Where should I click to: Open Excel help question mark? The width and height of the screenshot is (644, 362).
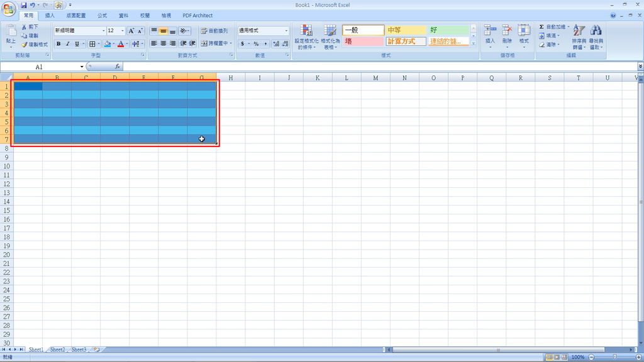point(613,16)
